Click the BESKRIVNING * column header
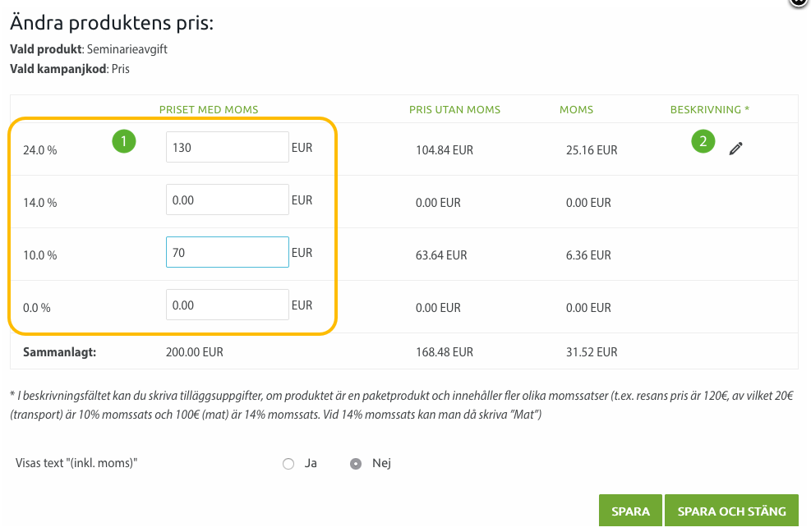This screenshot has width=811, height=532. [710, 110]
